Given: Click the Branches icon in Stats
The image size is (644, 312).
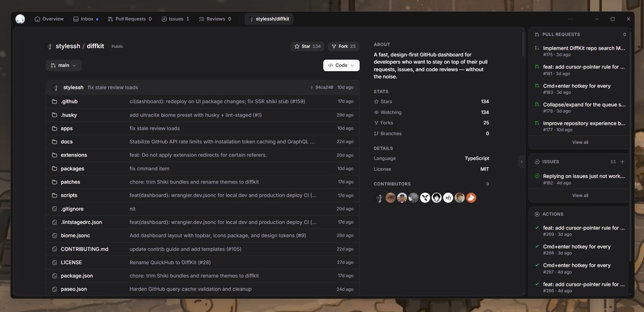Looking at the screenshot, I should (x=376, y=133).
